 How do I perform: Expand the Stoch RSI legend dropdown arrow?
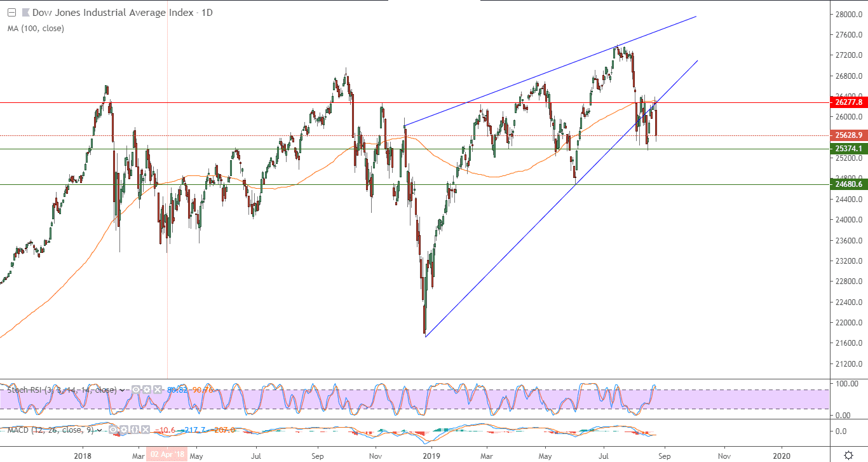tap(122, 390)
